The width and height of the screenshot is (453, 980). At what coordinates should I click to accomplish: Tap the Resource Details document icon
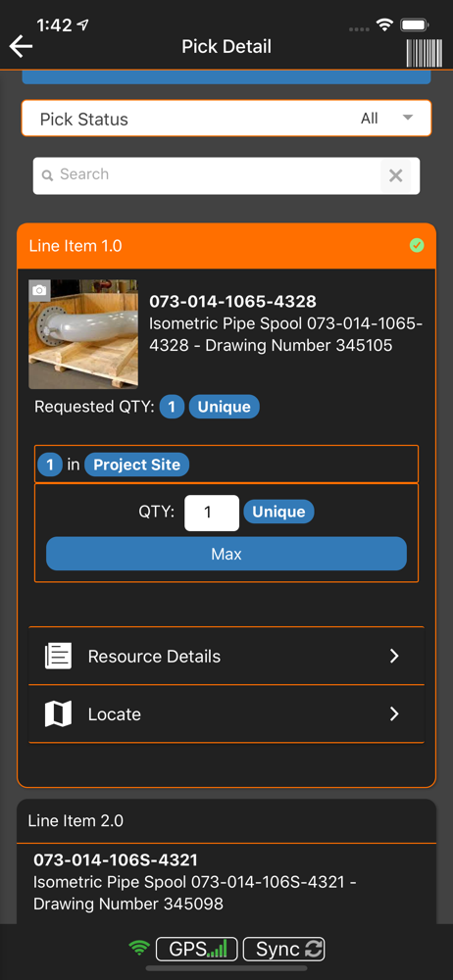58,657
